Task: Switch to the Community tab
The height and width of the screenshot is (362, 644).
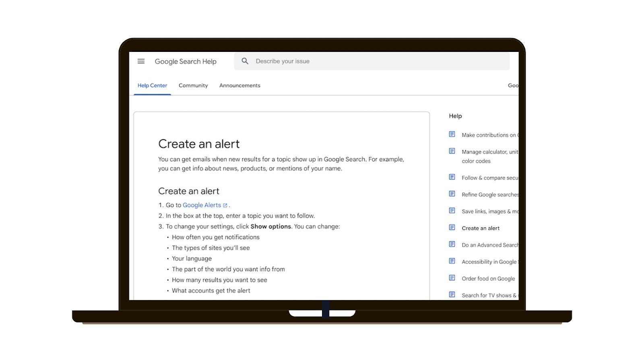Action: pos(193,85)
